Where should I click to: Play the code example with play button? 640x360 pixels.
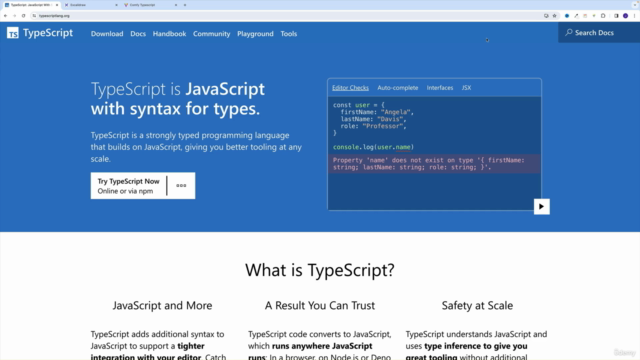tap(542, 207)
